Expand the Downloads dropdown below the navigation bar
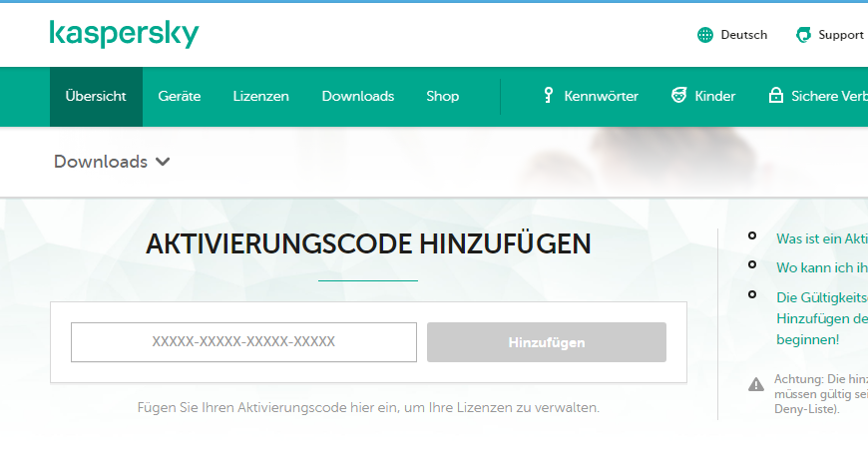Screen dimensions: 868x464 112,162
